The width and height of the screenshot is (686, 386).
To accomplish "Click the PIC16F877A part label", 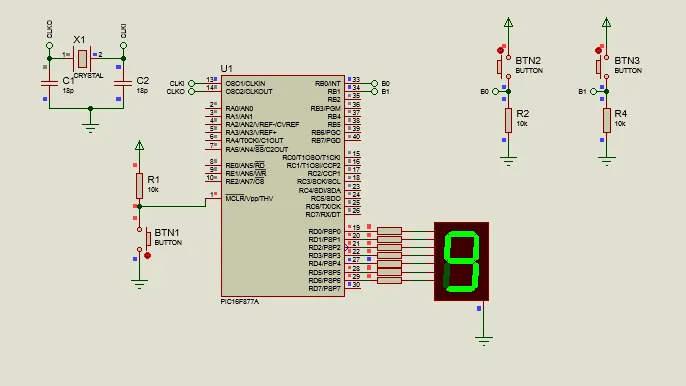I will [x=240, y=302].
